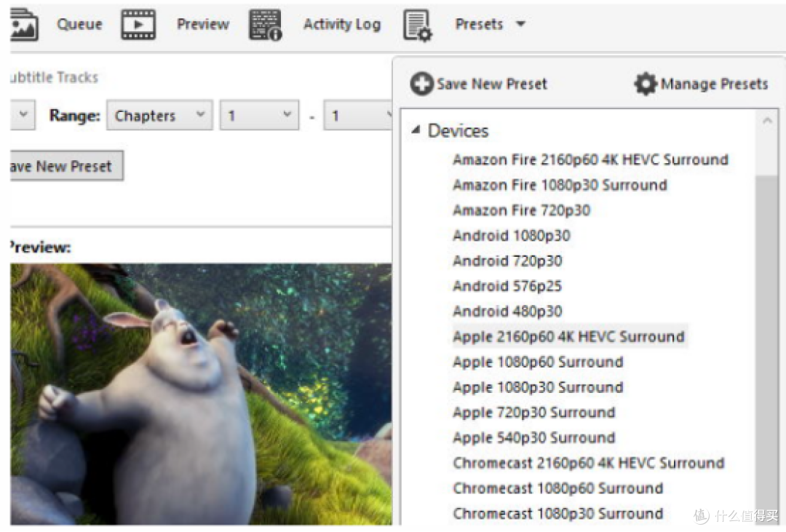
Task: Choose Android 1080p30 preset
Action: (x=512, y=235)
